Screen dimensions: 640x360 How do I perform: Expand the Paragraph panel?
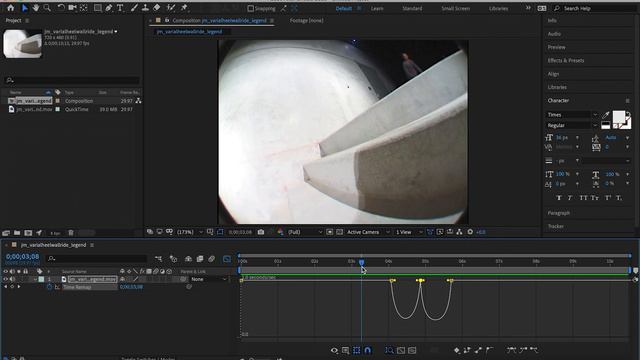(558, 213)
